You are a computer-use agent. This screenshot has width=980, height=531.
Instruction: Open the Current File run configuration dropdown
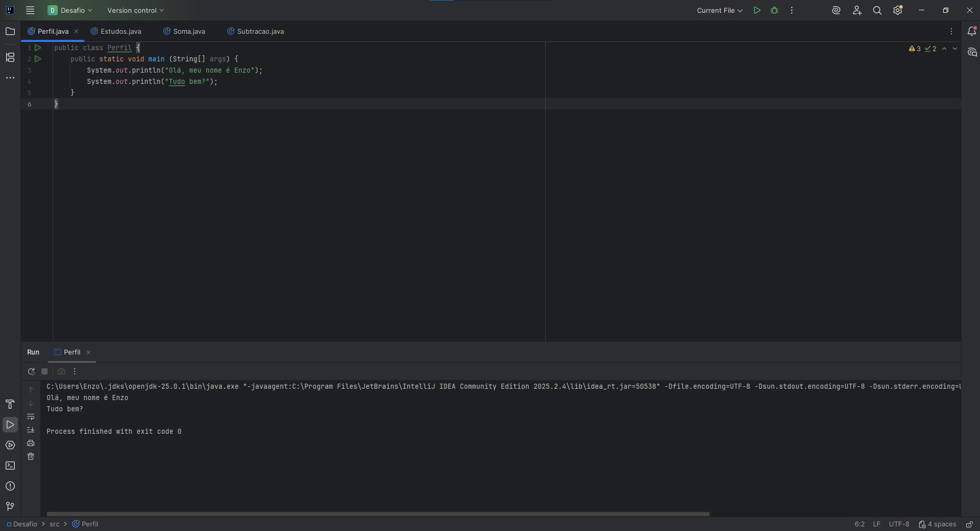point(719,10)
